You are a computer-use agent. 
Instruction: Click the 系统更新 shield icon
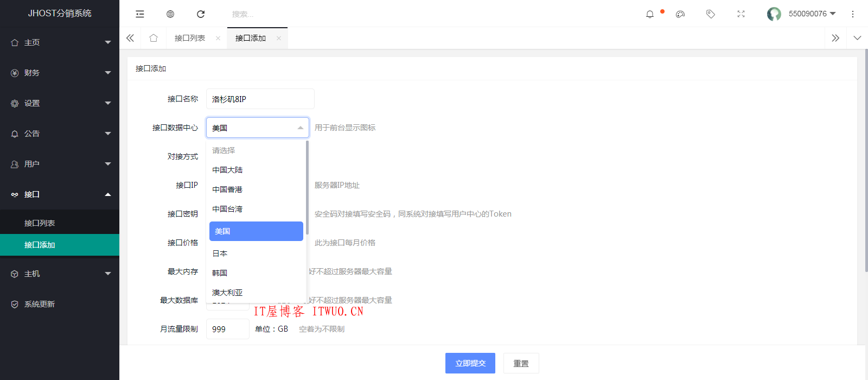[x=15, y=304]
